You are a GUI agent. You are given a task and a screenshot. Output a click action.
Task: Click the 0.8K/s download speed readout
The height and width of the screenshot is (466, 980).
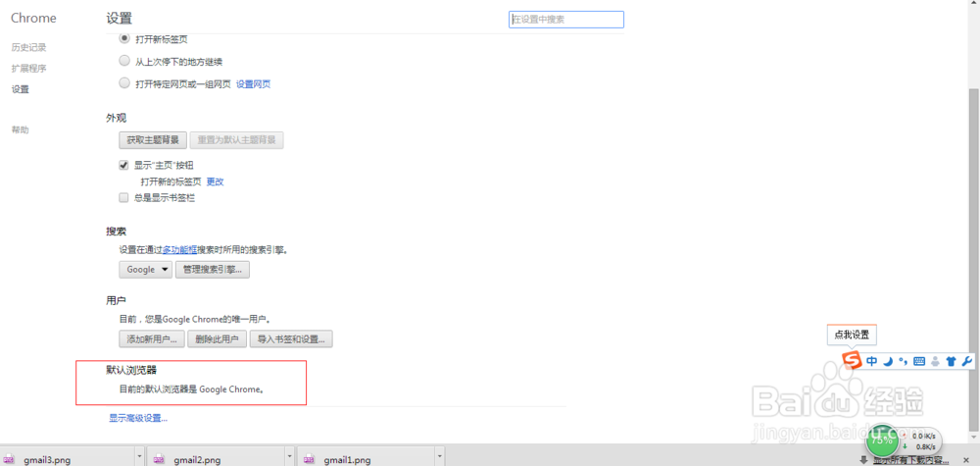click(x=926, y=446)
